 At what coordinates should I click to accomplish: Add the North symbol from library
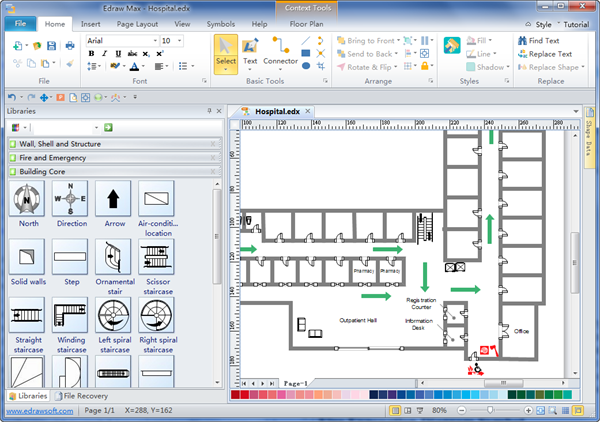28,203
